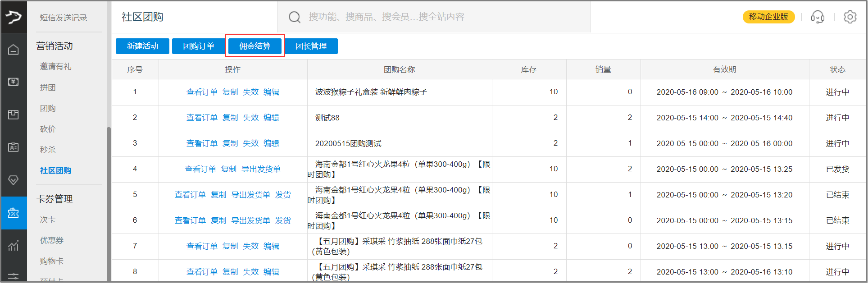Click the search magnifier icon
Screen dimensions: 868x284
click(294, 17)
